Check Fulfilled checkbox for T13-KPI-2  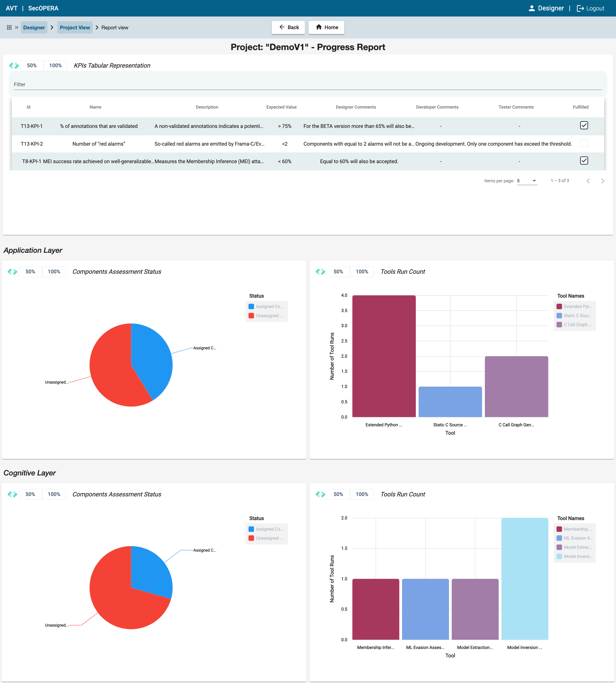(584, 143)
